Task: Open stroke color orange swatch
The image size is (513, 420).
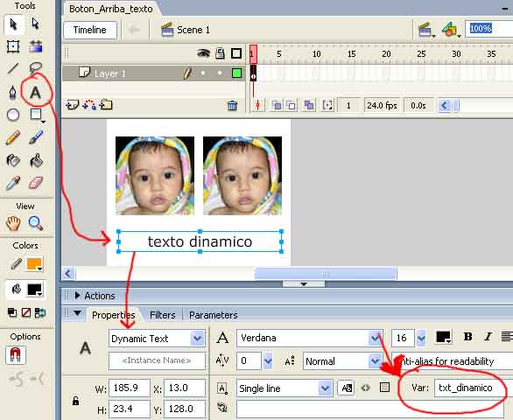Action: coord(35,264)
